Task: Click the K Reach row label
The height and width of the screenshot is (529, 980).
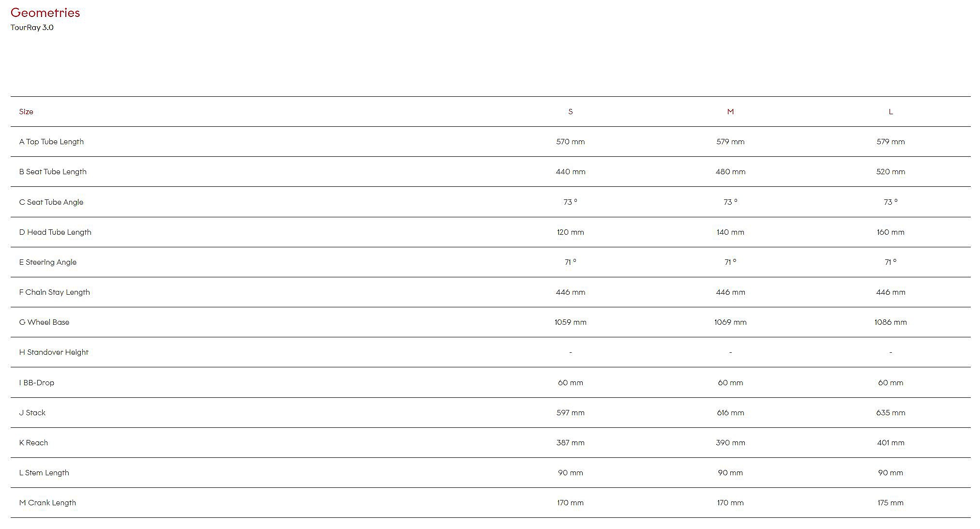Action: (x=33, y=443)
